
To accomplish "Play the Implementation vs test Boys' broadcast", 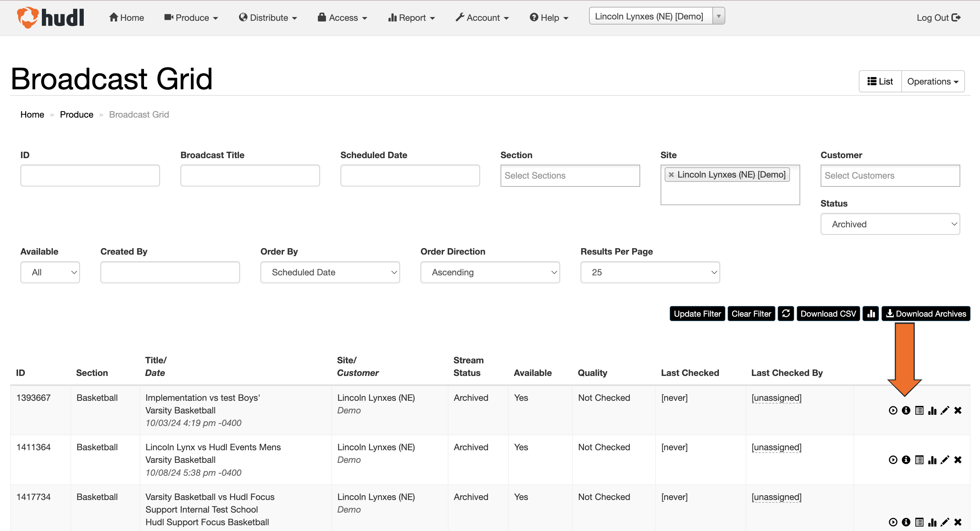I will tap(893, 410).
